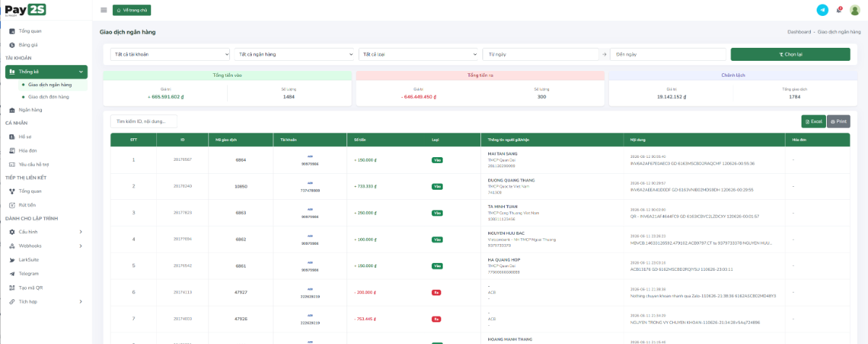Viewport: 868px width, 344px height.
Task: Open the user avatar menu
Action: (854, 10)
